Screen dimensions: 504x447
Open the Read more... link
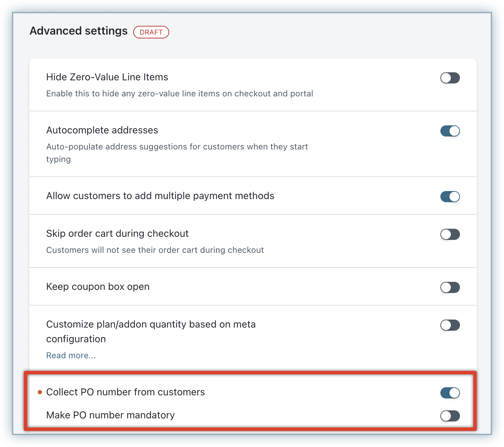click(71, 356)
